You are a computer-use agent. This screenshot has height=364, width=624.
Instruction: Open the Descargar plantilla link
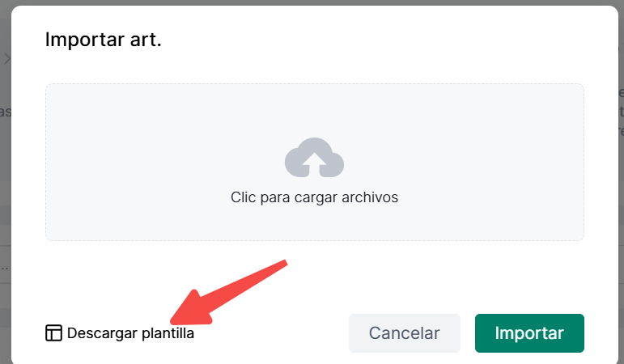pos(120,333)
